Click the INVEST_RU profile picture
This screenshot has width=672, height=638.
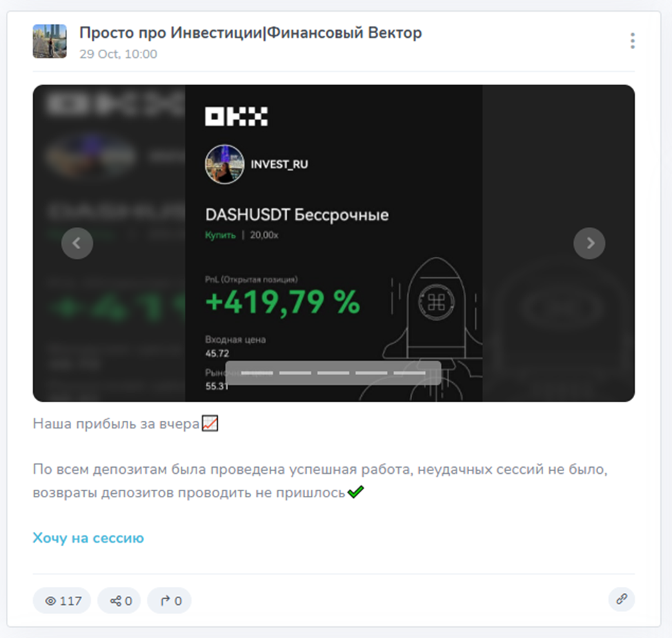point(224,165)
